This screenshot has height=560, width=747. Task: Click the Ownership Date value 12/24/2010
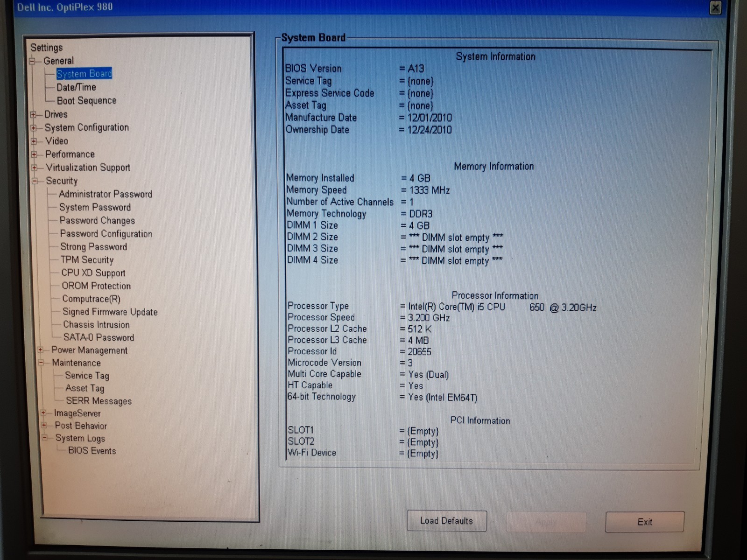430,130
